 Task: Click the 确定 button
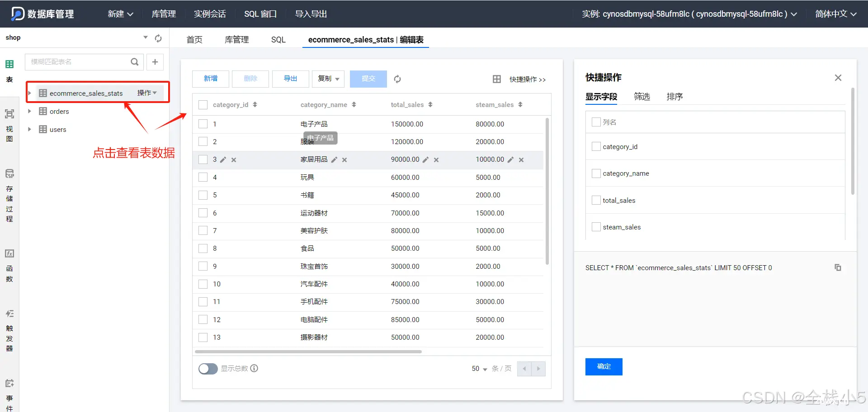(x=604, y=366)
